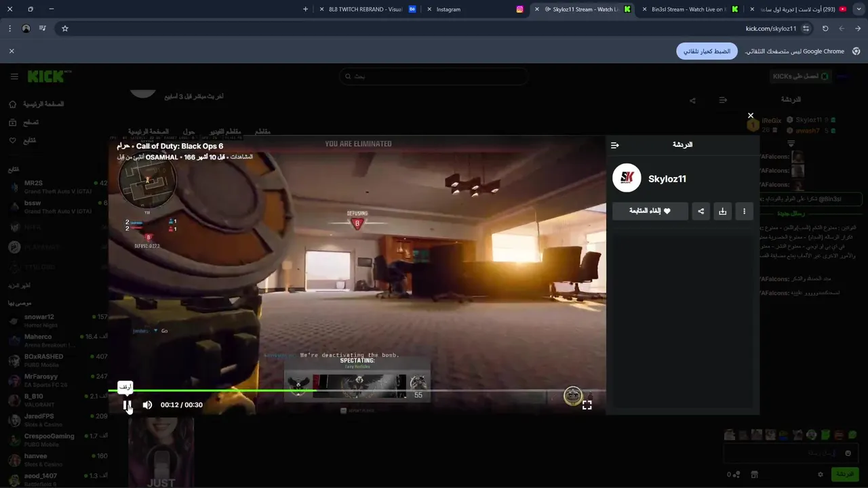This screenshot has width=868, height=488.
Task: Click the Get KICKs button in header
Action: (x=801, y=77)
